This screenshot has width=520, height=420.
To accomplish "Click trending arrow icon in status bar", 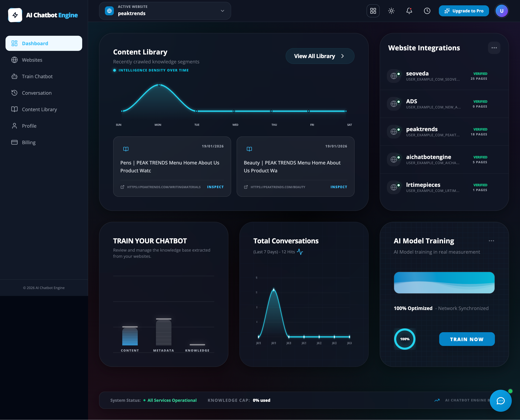I will tap(437, 400).
